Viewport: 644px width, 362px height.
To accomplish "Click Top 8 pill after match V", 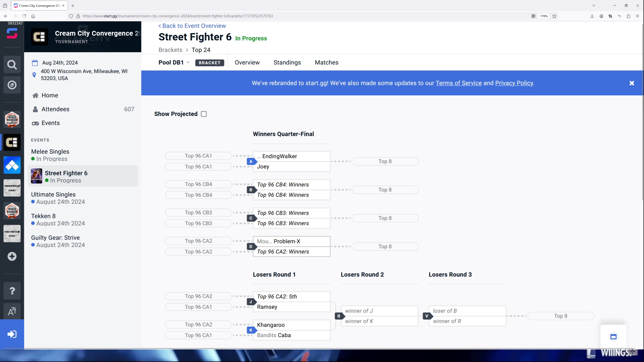I will pos(560,316).
